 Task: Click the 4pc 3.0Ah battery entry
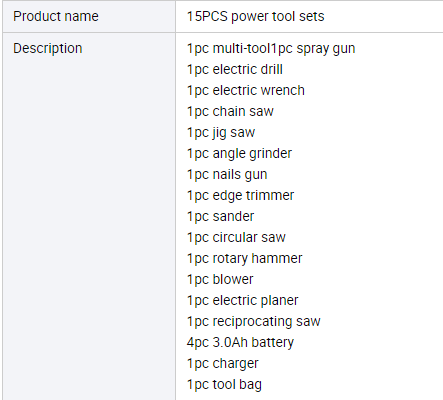tap(240, 343)
